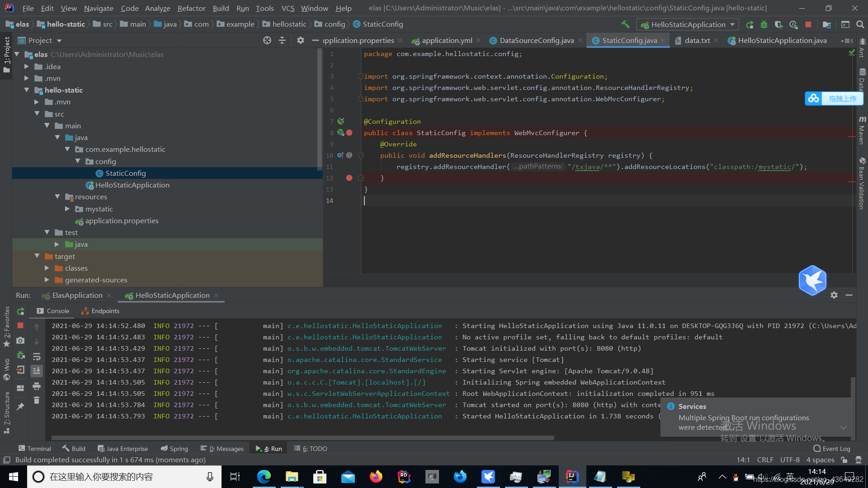Viewport: 868px width, 488px height.
Task: Click the Windows search box
Action: pyautogui.click(x=124, y=477)
